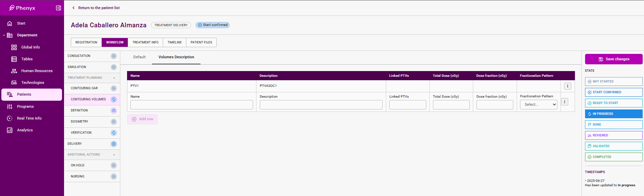The height and width of the screenshot is (196, 644).
Task: Open the Fractionation Pattern select dropdown
Action: point(538,105)
